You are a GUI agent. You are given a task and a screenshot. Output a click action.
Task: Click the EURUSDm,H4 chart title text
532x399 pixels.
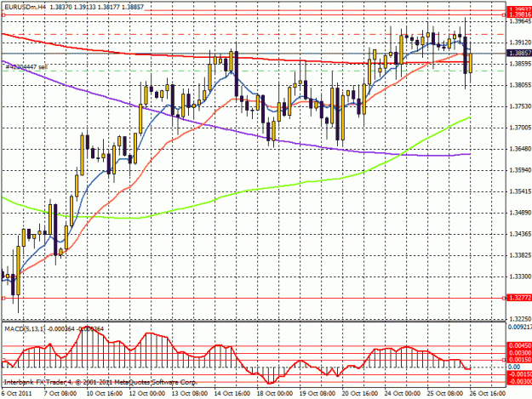[24, 7]
